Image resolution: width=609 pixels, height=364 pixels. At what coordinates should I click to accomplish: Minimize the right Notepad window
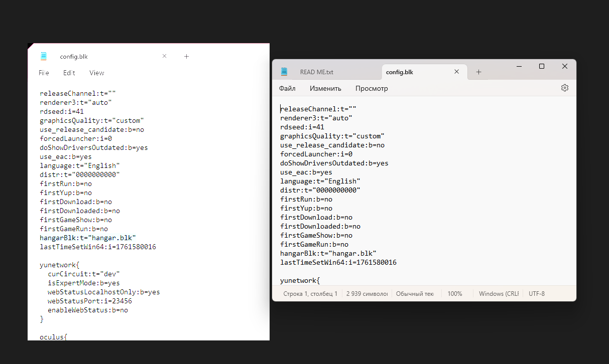[x=519, y=66]
